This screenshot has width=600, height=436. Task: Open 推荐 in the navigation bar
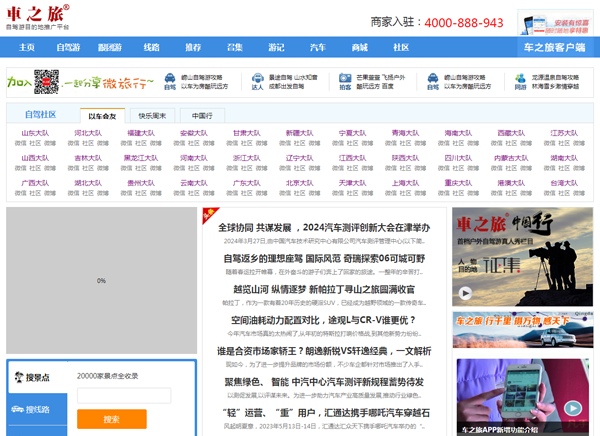(193, 47)
